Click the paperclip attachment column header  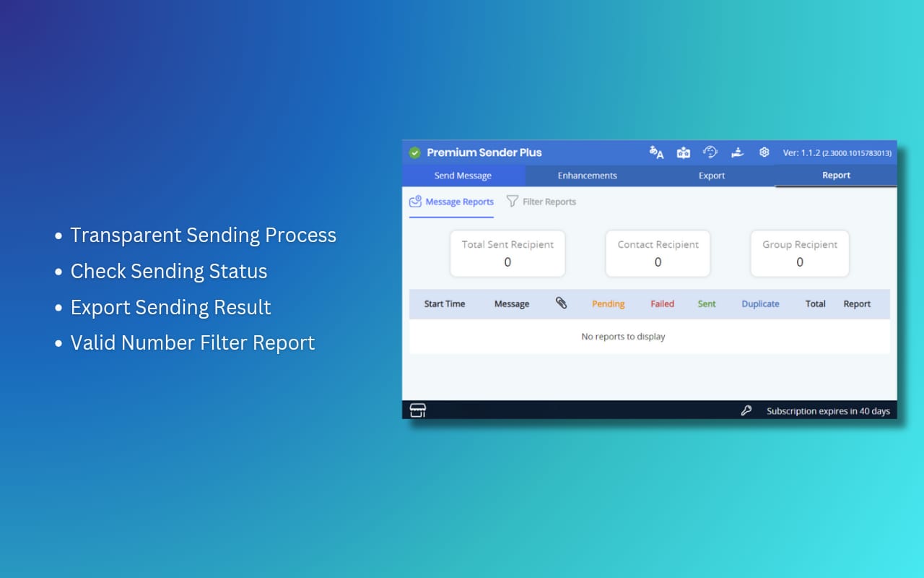click(562, 304)
